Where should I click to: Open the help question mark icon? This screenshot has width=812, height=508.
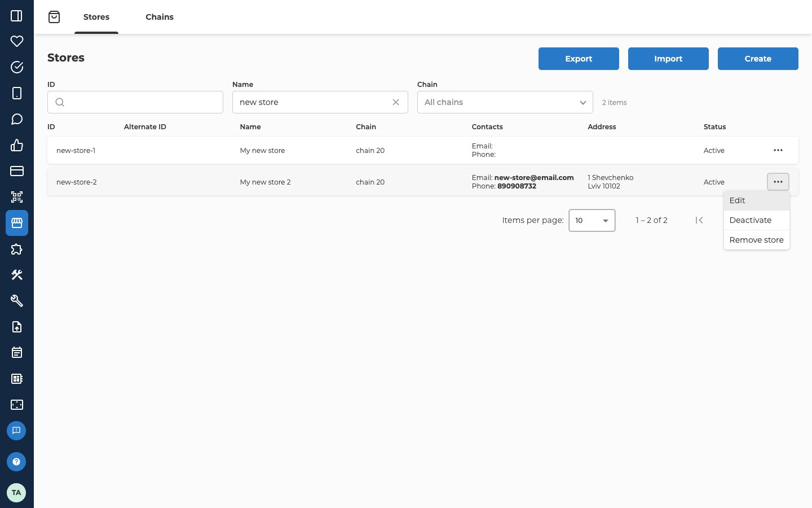pyautogui.click(x=16, y=462)
